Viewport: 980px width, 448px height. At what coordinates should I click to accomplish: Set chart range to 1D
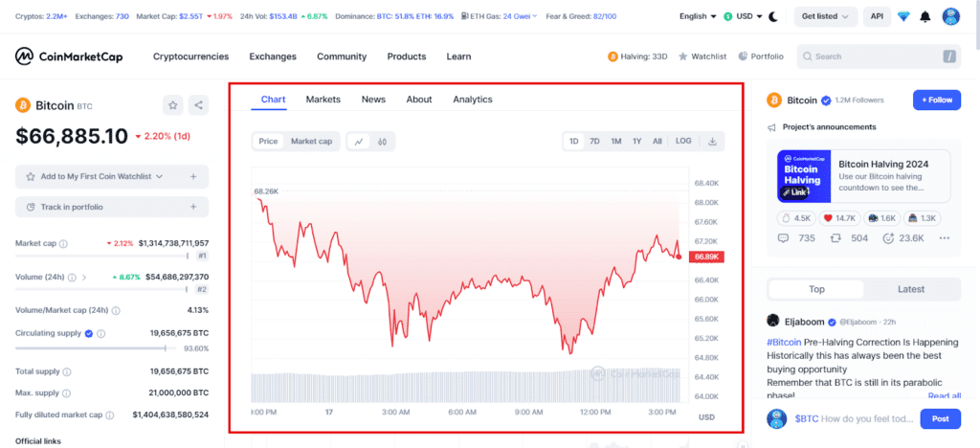574,142
